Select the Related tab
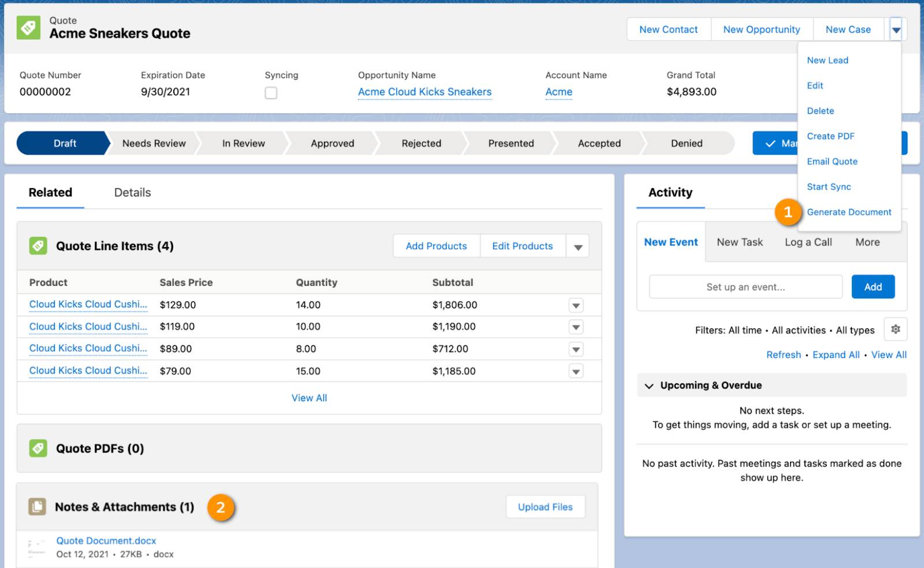Screen dimensions: 924x568 point(50,192)
